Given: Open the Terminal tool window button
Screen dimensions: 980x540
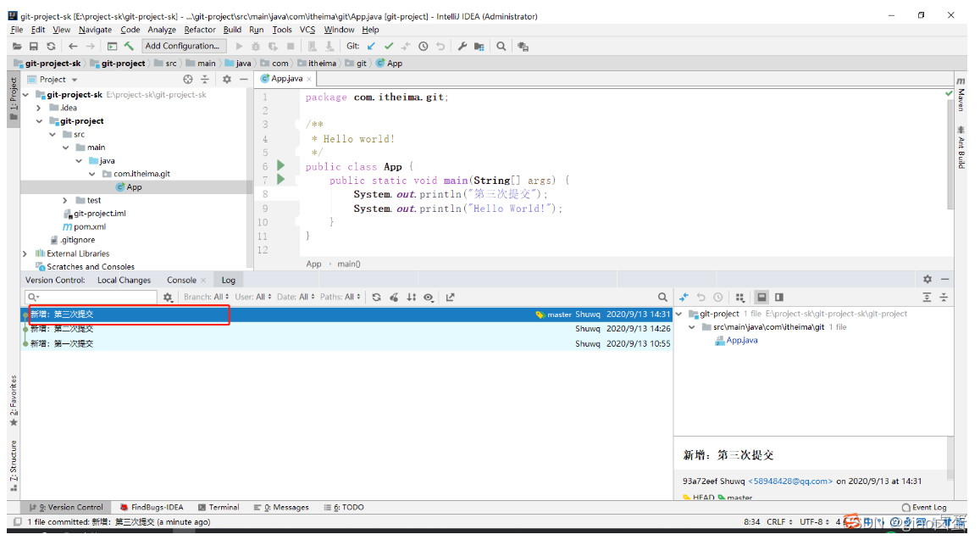Looking at the screenshot, I should [x=219, y=508].
